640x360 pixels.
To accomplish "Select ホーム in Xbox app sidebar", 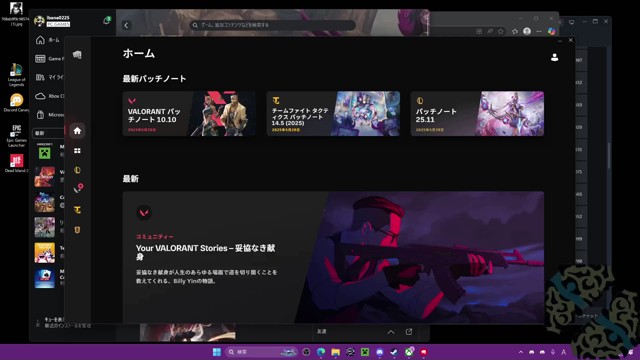I will coord(48,40).
